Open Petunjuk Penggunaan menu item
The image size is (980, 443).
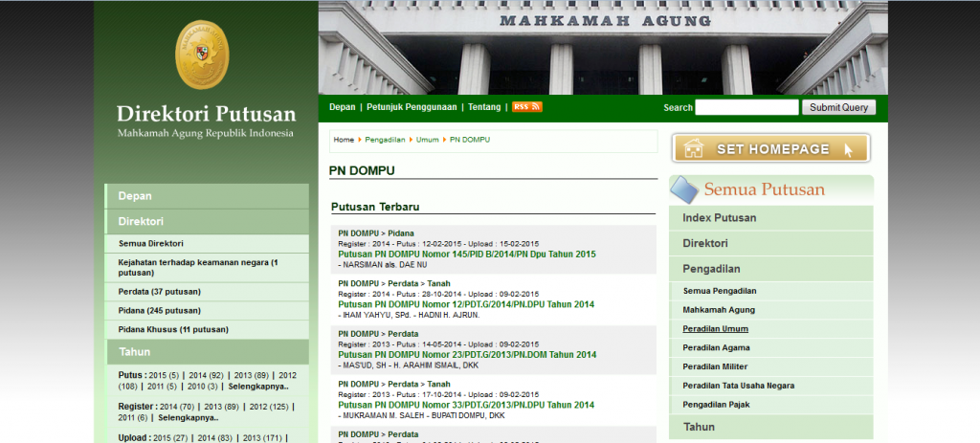(412, 107)
